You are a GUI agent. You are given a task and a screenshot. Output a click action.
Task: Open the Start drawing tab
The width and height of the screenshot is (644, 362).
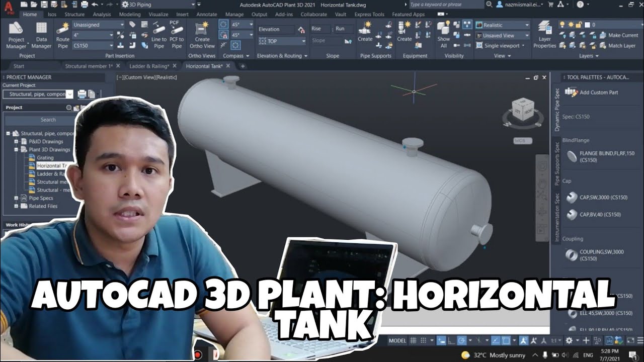click(19, 66)
